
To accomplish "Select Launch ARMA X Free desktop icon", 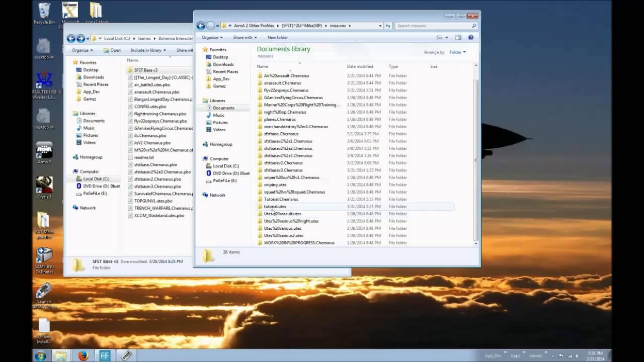I will coord(44,296).
